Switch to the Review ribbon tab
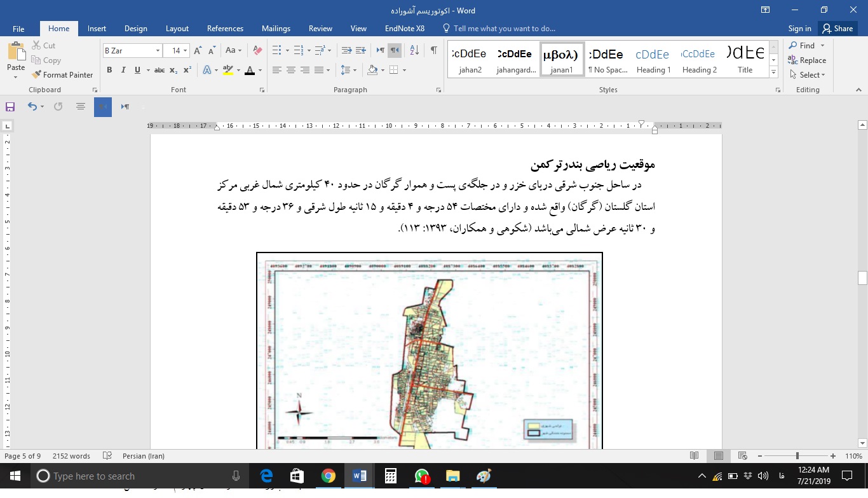The height and width of the screenshot is (498, 868). pos(320,28)
